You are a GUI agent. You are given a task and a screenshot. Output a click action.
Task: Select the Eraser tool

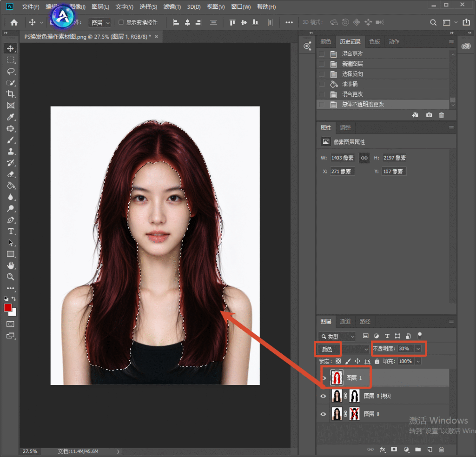pyautogui.click(x=11, y=174)
